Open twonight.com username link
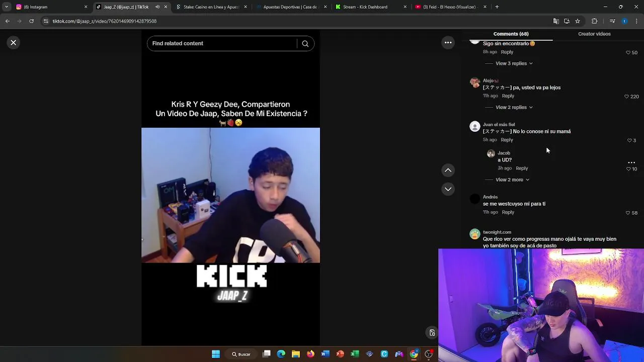 (x=497, y=232)
